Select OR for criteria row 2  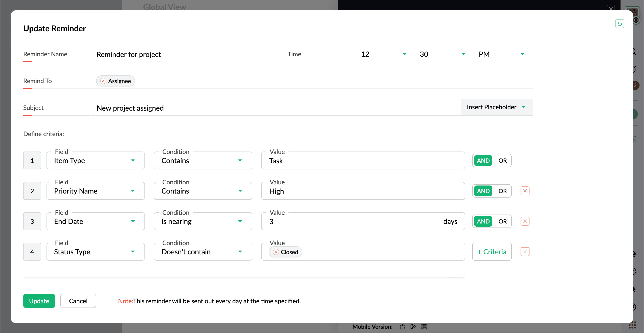tap(502, 191)
